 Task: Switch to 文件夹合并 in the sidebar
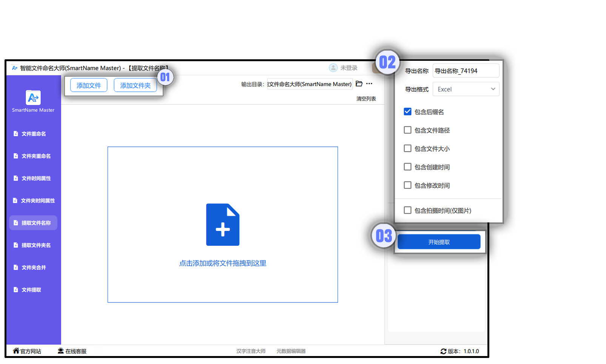33,267
